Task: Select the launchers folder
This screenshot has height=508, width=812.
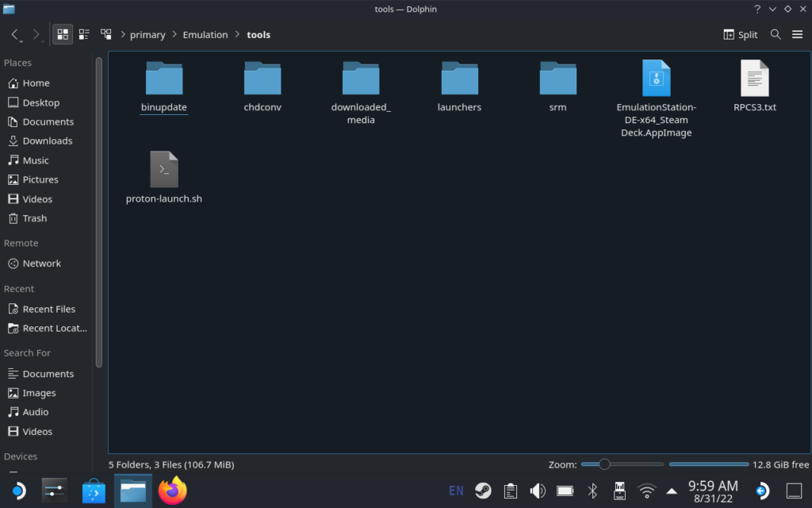Action: pyautogui.click(x=459, y=87)
